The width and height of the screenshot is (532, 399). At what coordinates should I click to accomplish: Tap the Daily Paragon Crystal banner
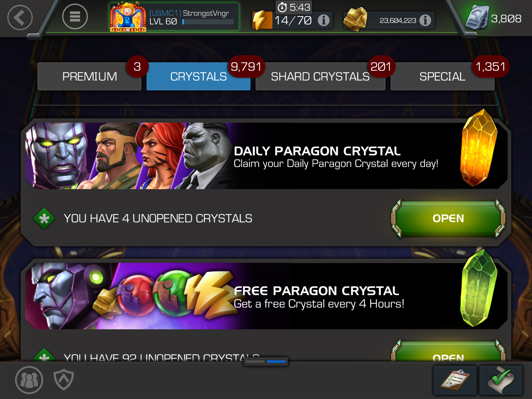point(266,156)
